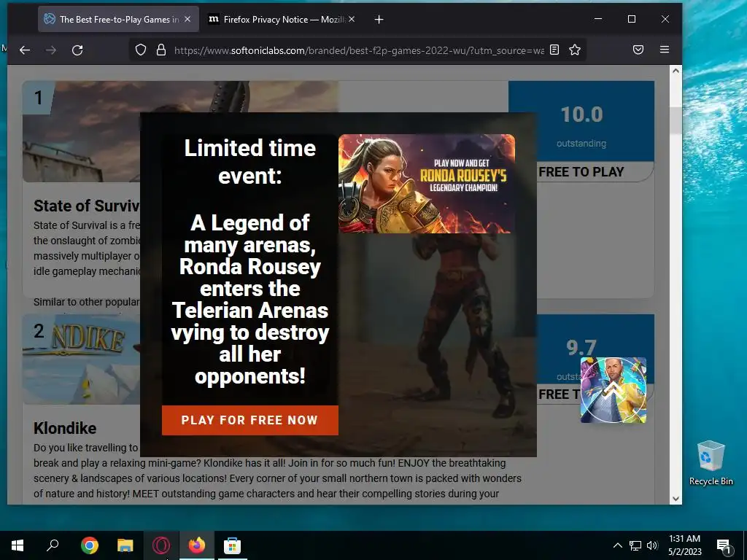Bookmark this page with the star icon
This screenshot has width=747, height=560.
[575, 50]
